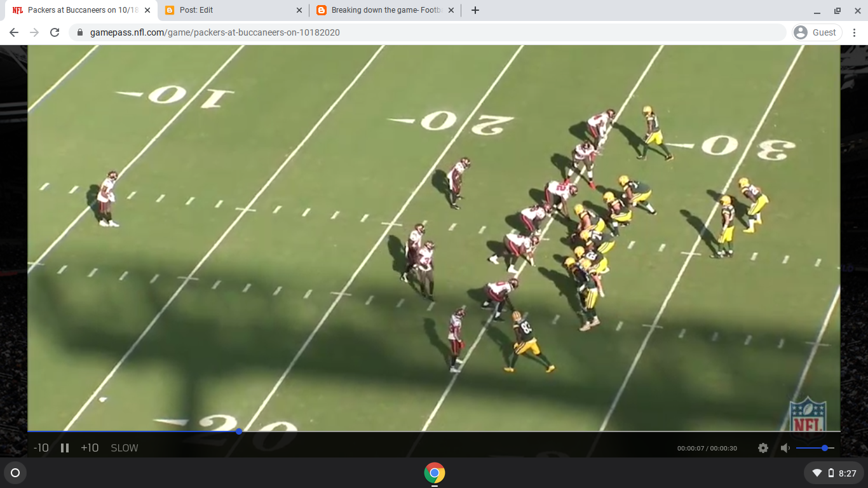The width and height of the screenshot is (868, 488).
Task: Click the video progress bar marker
Action: (x=238, y=431)
